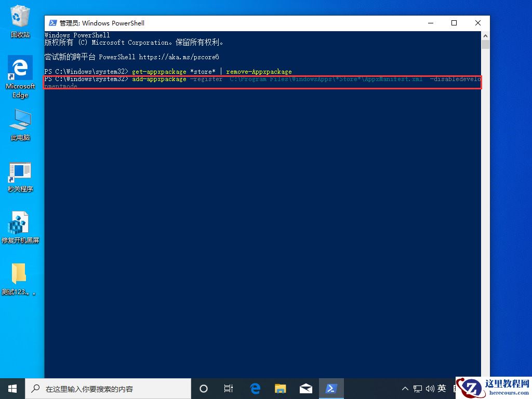The image size is (532, 399).
Task: Launch Edge from the taskbar
Action: [x=255, y=389]
